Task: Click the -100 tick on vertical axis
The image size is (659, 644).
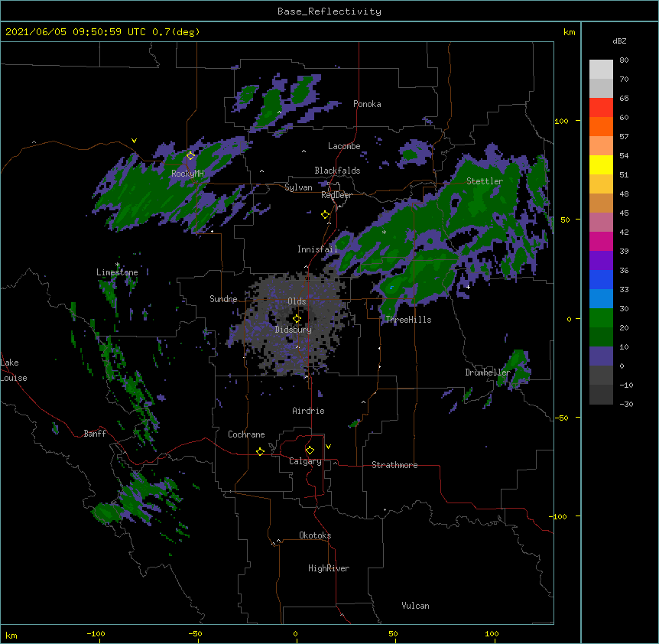Action: click(x=559, y=516)
